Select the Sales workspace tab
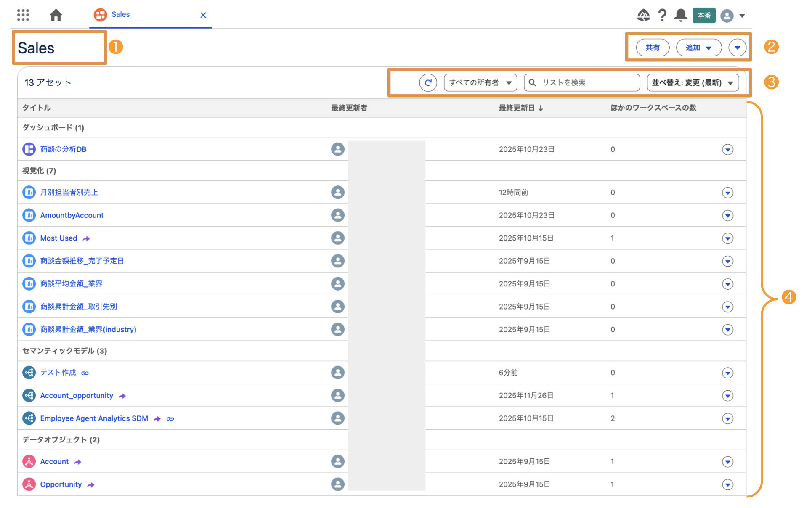Screen dimensions: 812x508 pos(120,15)
